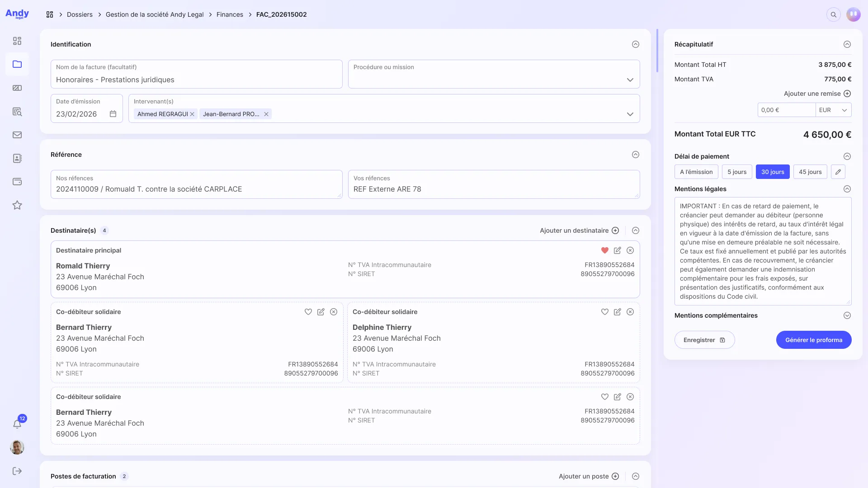Image resolution: width=868 pixels, height=488 pixels.
Task: Click the Andy legal logo
Action: click(x=17, y=14)
